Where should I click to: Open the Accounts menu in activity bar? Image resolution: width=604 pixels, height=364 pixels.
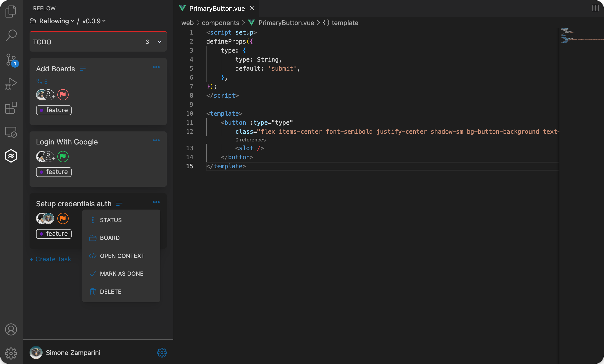[11, 329]
